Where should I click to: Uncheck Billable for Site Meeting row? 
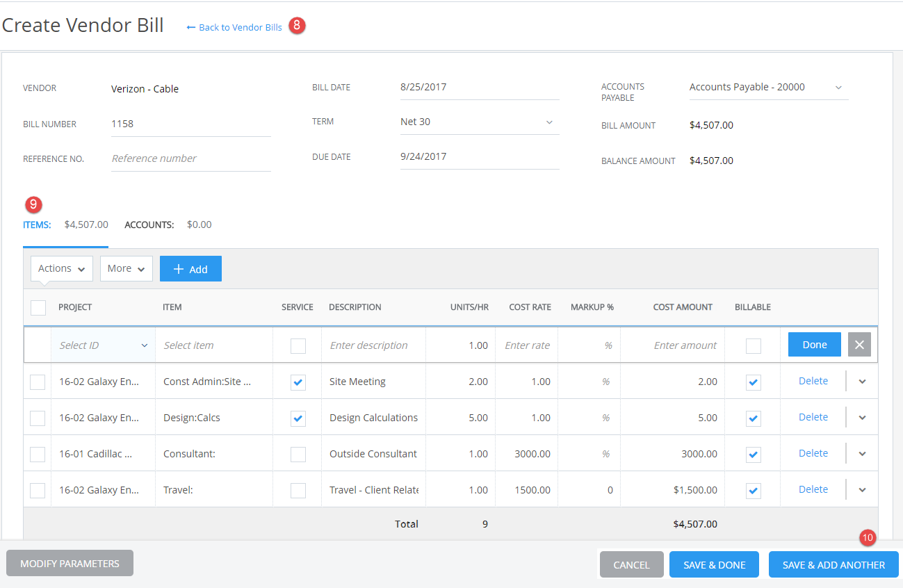click(x=754, y=382)
